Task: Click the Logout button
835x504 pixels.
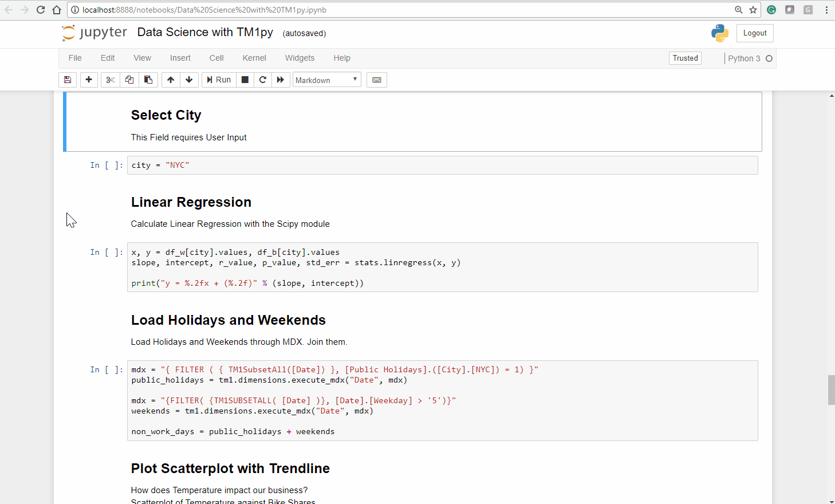Action: click(x=754, y=33)
